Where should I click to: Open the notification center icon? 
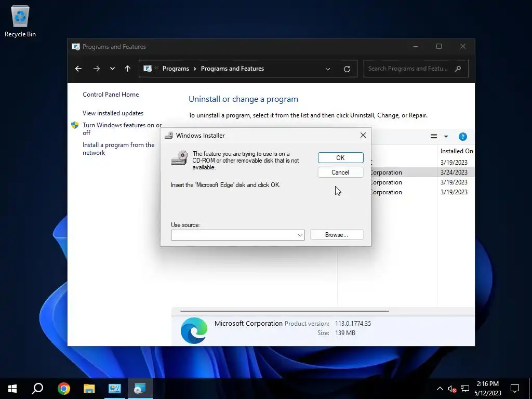515,389
